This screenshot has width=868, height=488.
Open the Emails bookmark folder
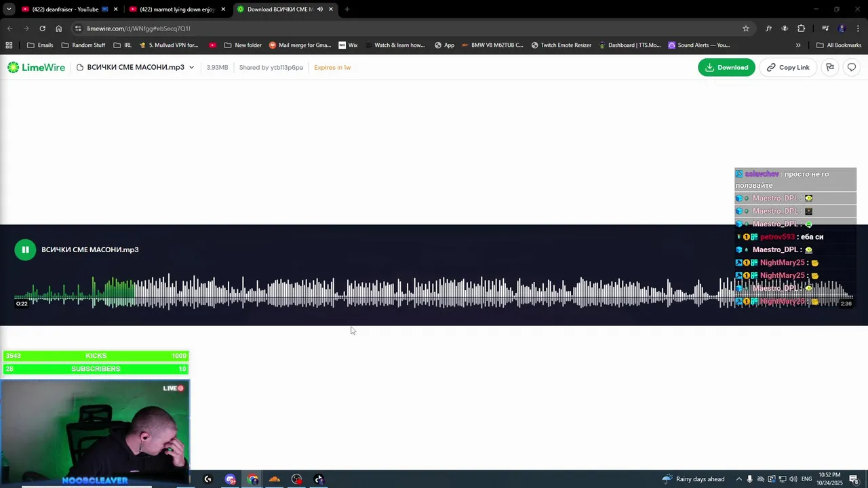click(40, 45)
